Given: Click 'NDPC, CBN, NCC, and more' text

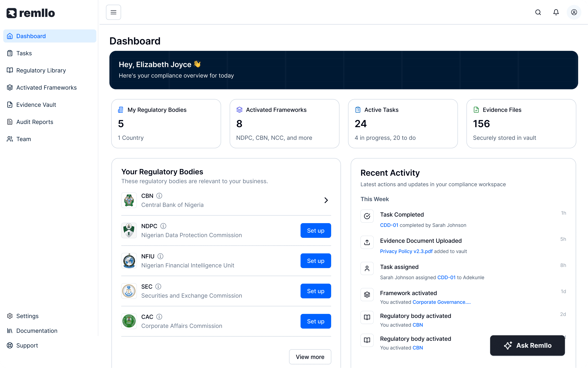Looking at the screenshot, I should point(274,138).
